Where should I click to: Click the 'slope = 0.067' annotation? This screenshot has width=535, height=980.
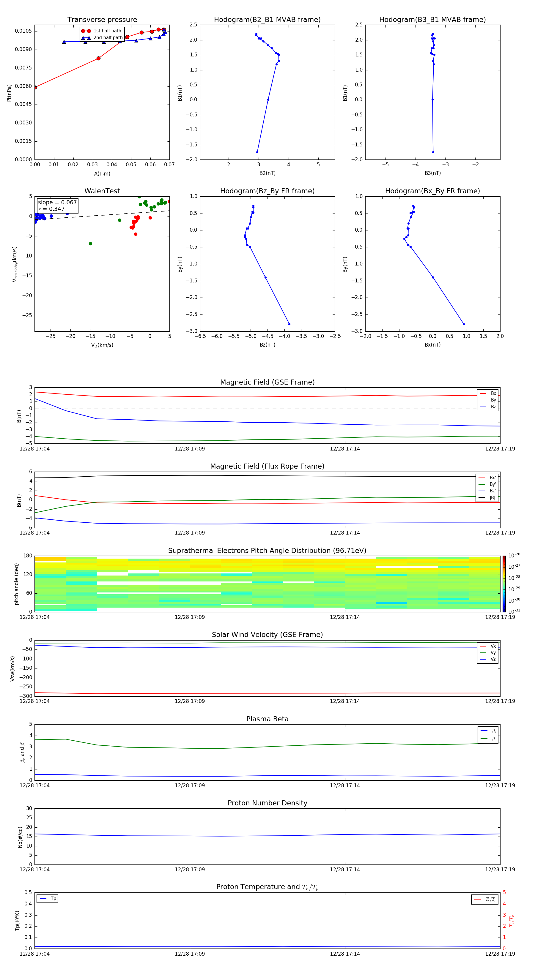[57, 203]
